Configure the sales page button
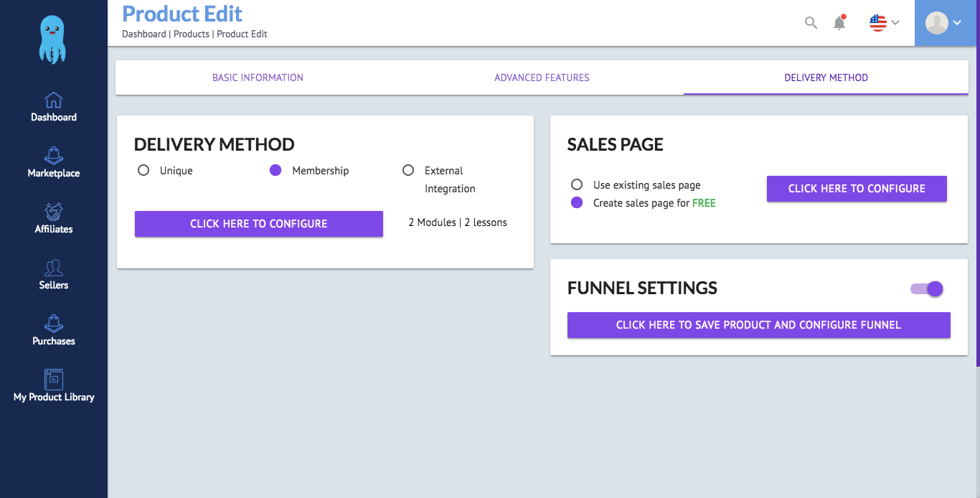This screenshot has height=498, width=980. coord(857,189)
